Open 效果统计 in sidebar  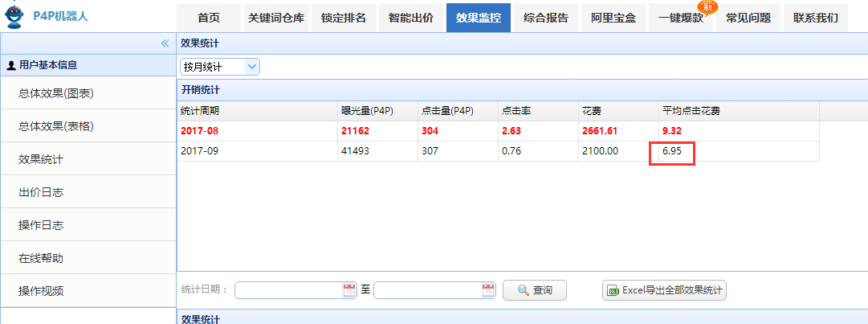click(88, 159)
